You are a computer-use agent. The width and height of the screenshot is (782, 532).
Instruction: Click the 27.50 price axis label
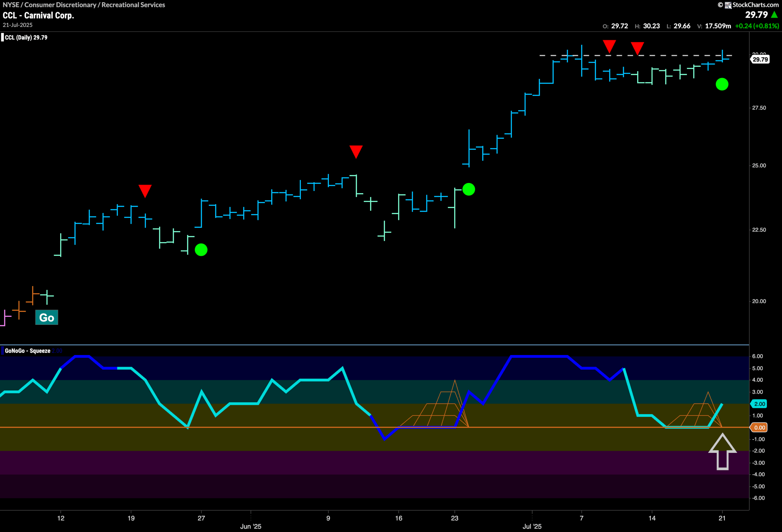759,108
